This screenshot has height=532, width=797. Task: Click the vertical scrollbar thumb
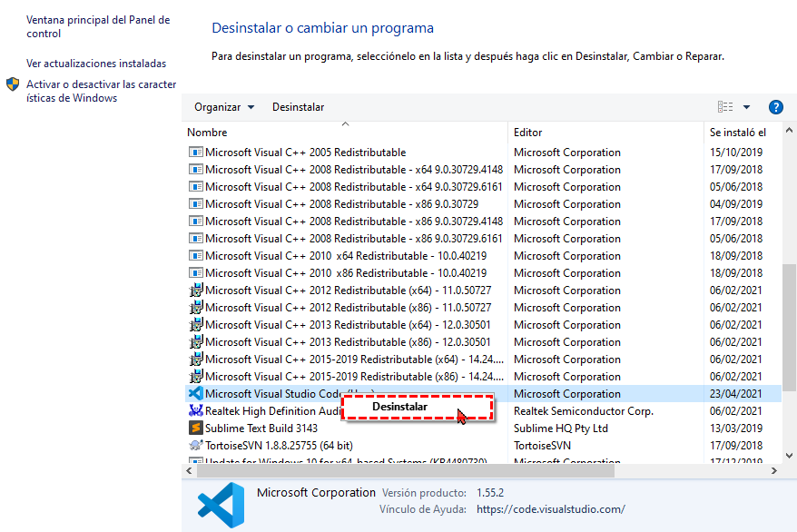(789, 327)
